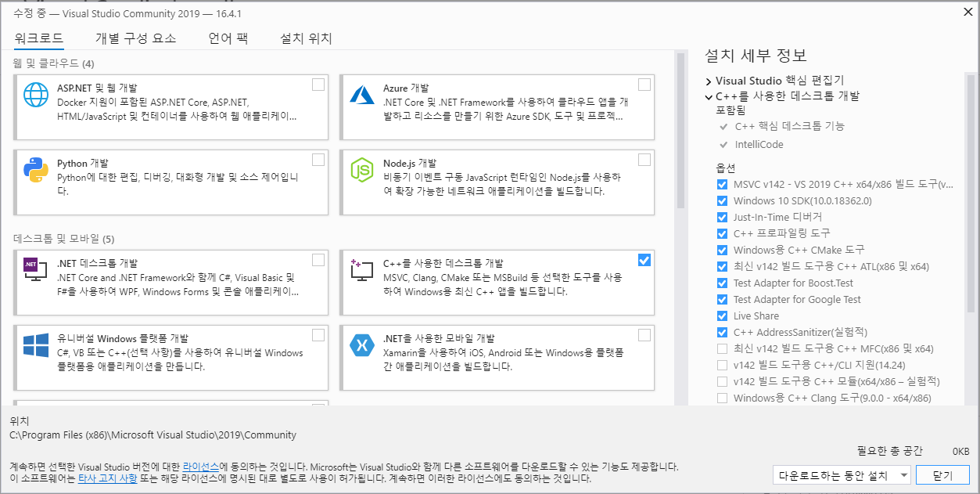Check the ASP.NET 및 웹 개발 workload checkbox
Screen dimensions: 980x494
pos(318,85)
